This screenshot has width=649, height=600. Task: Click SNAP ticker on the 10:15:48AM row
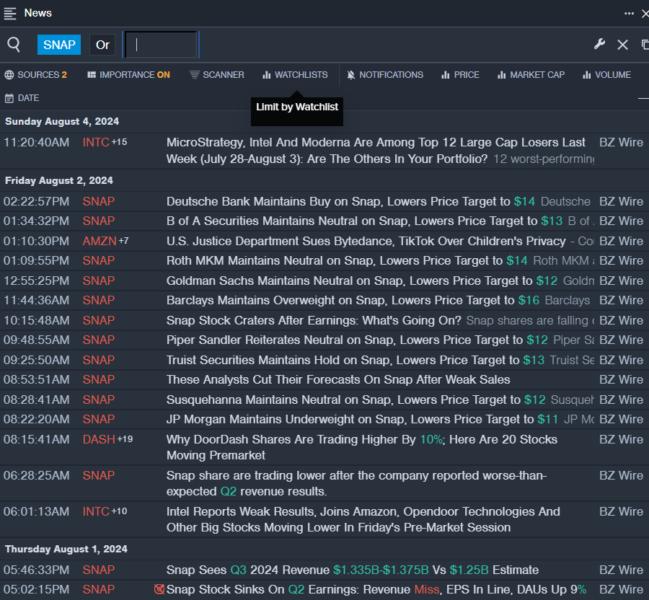(99, 320)
